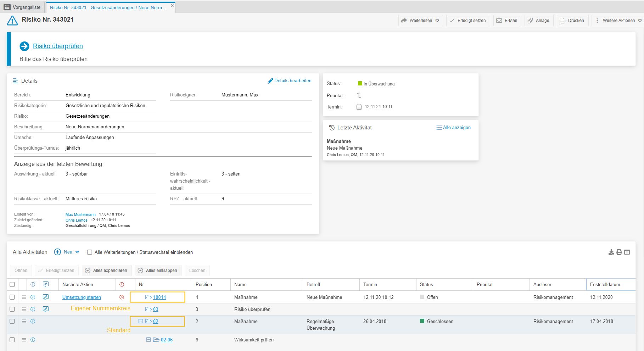This screenshot has width=644, height=351.
Task: Click the info icon in the 10014 row
Action: coord(33,297)
